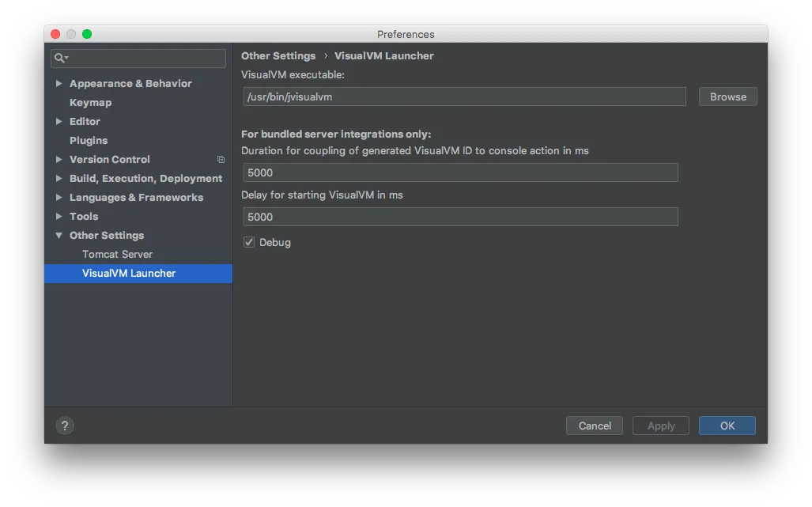Image resolution: width=812 pixels, height=507 pixels.
Task: Click the VisualVM Launcher breadcrumb heading
Action: pos(383,56)
